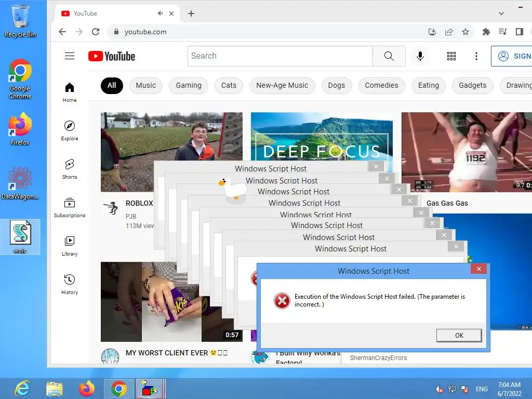Bookmark this page with the star icon
The width and height of the screenshot is (532, 399).
click(x=465, y=32)
